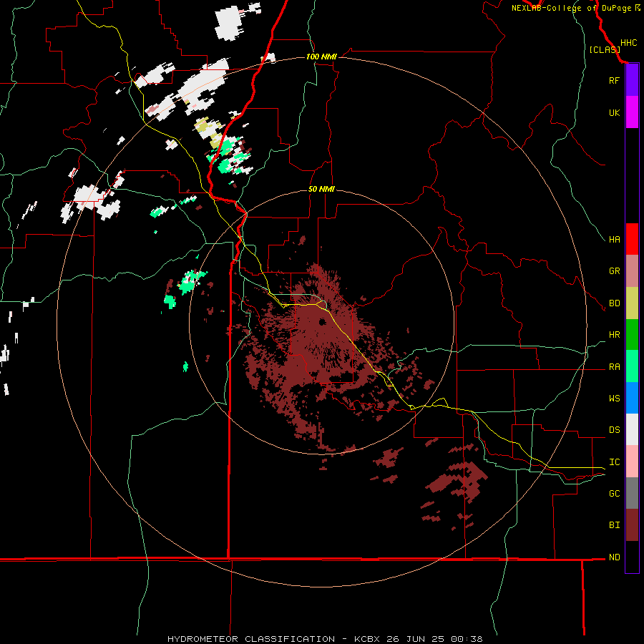Screen dimensions: 644x644
Task: Click the HR legend label
Action: (x=614, y=335)
